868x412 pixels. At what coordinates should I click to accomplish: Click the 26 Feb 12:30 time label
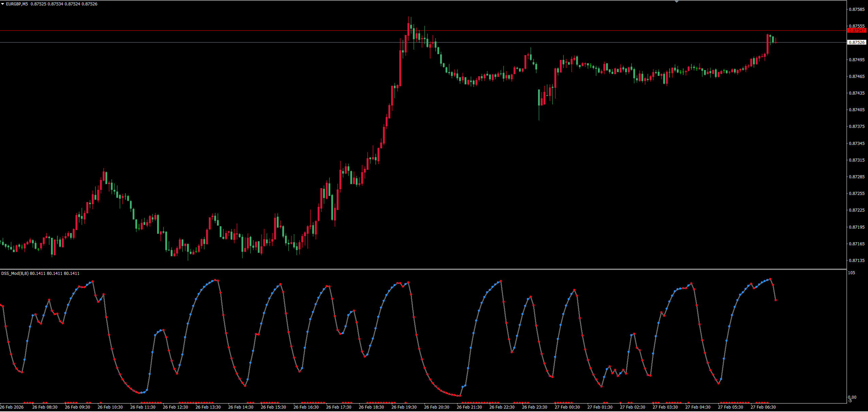(x=175, y=407)
